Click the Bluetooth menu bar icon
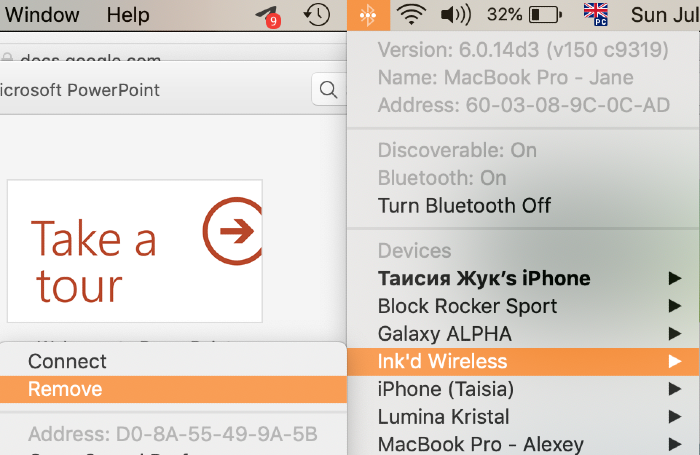Image resolution: width=700 pixels, height=455 pixels. point(368,15)
